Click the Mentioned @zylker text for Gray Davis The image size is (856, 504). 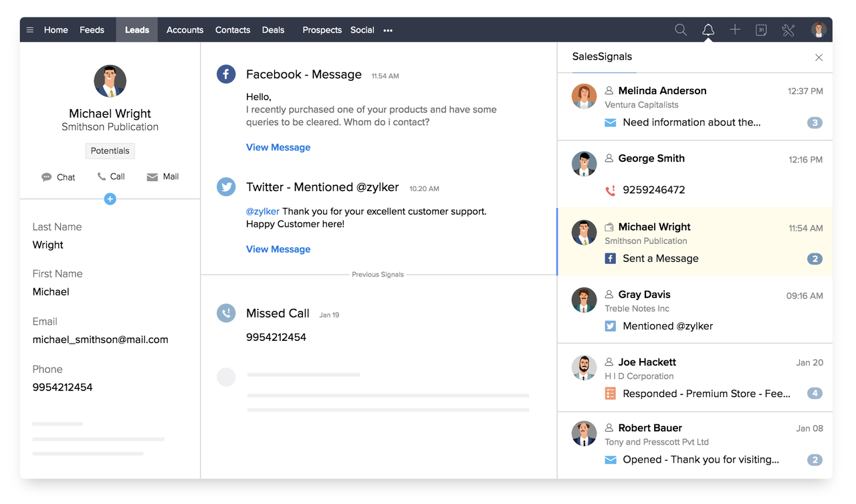tap(668, 326)
